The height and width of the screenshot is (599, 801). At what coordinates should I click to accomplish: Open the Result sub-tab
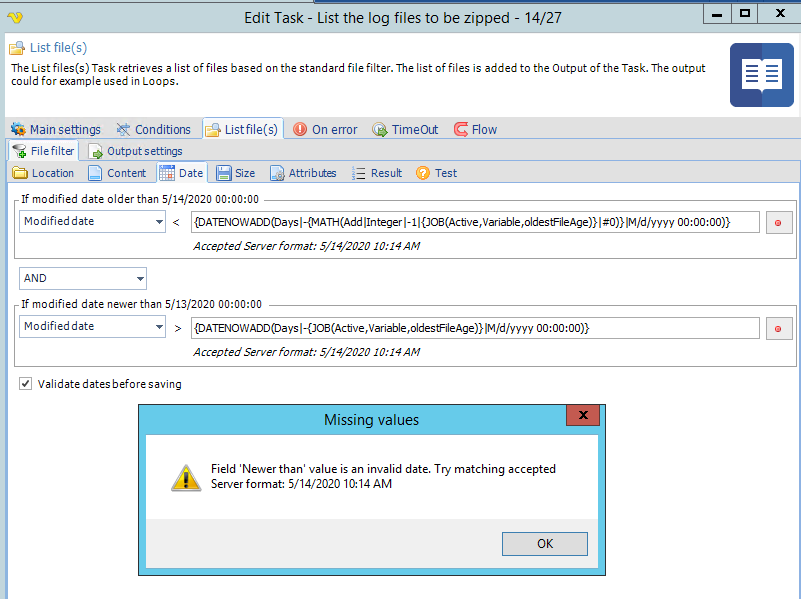pos(377,173)
